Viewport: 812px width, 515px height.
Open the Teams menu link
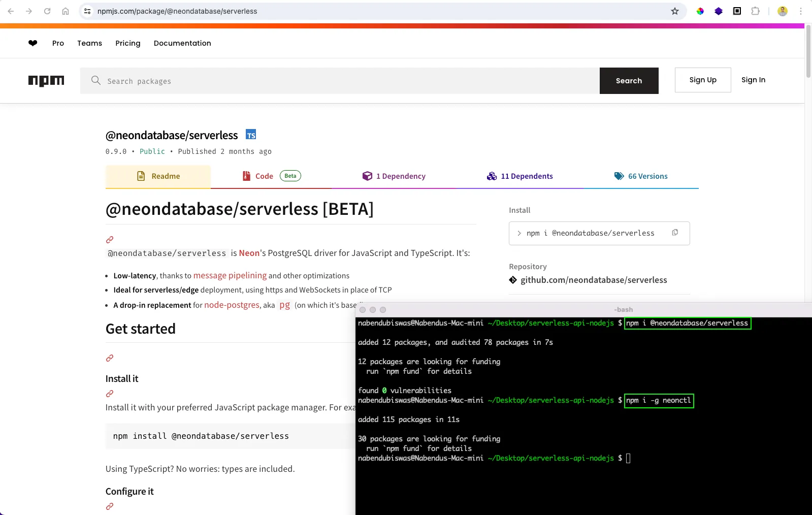coord(89,43)
